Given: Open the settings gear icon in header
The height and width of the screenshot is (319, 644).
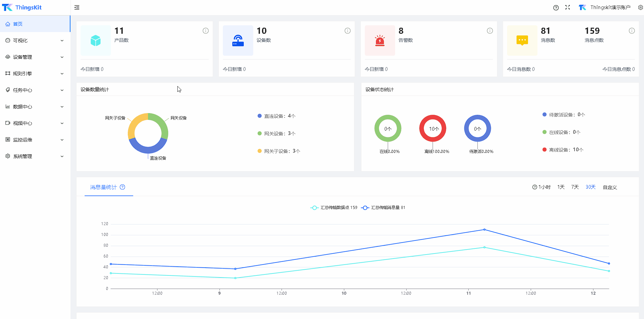Looking at the screenshot, I should tap(640, 7).
